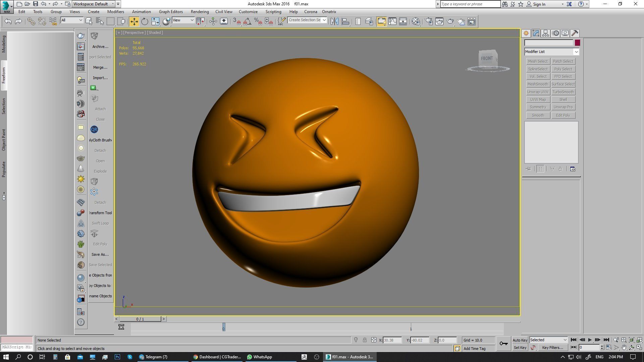Click the teapot Render Production icon
Screen dimensions: 644x362
(x=450, y=21)
